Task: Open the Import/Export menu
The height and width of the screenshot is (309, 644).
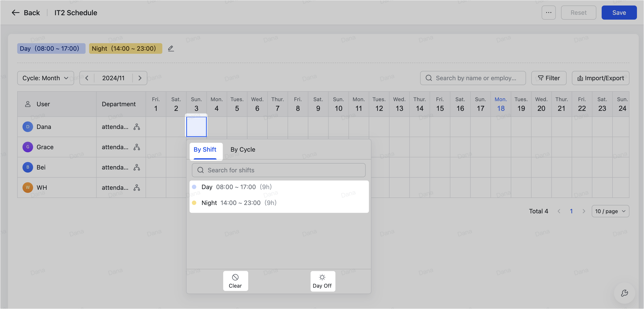Action: [x=601, y=78]
